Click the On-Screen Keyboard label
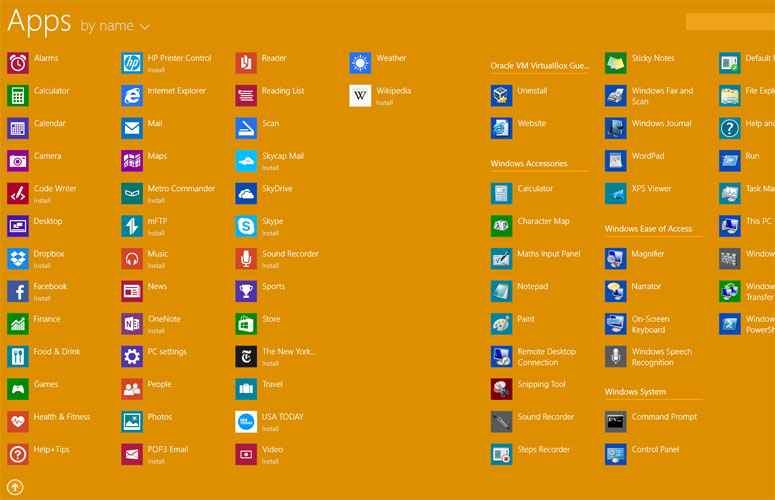 [x=650, y=325]
